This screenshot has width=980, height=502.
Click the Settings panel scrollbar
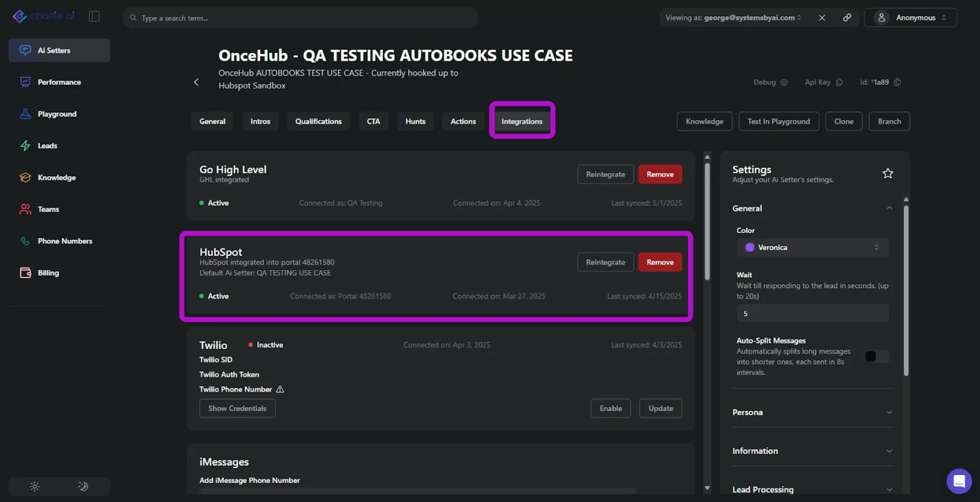coord(906,290)
